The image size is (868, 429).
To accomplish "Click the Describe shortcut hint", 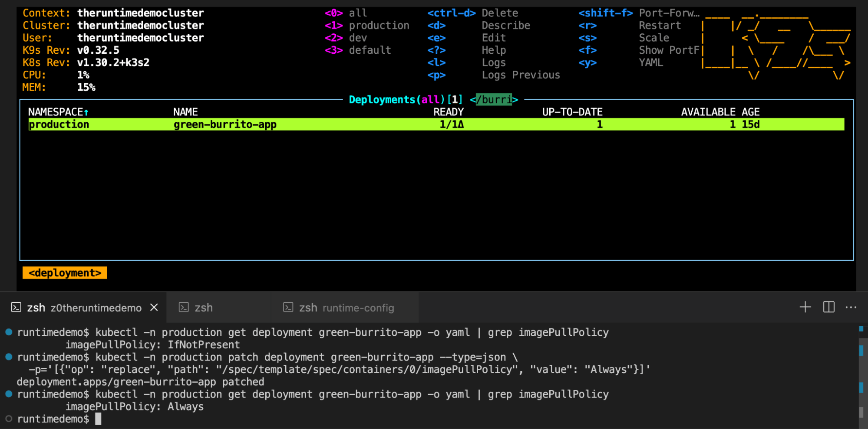I will point(506,25).
